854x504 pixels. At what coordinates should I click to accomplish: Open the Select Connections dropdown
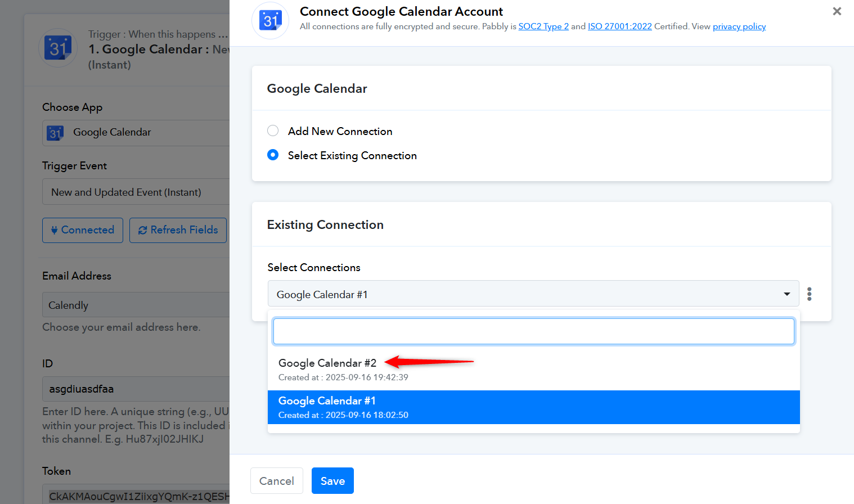(x=533, y=294)
